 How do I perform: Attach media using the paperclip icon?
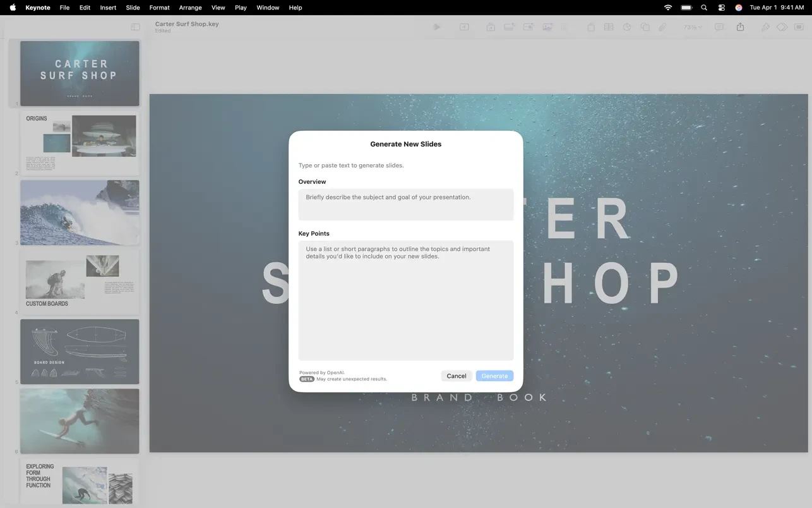(662, 27)
